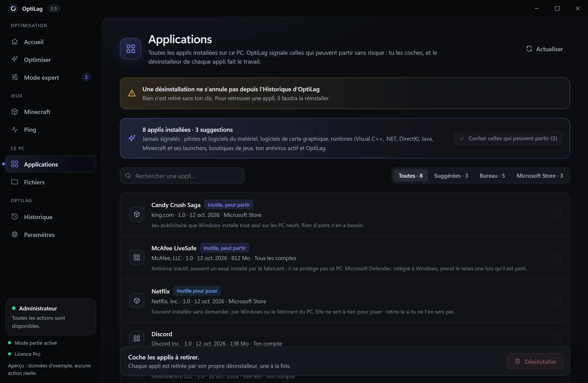
Task: Click the Historique clock icon
Action: click(x=14, y=217)
